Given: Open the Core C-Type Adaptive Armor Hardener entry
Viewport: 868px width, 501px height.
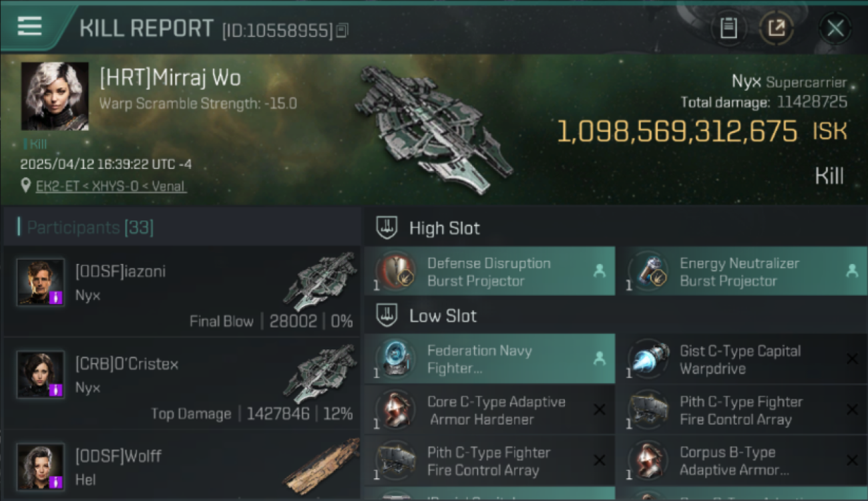Looking at the screenshot, I should [x=489, y=410].
